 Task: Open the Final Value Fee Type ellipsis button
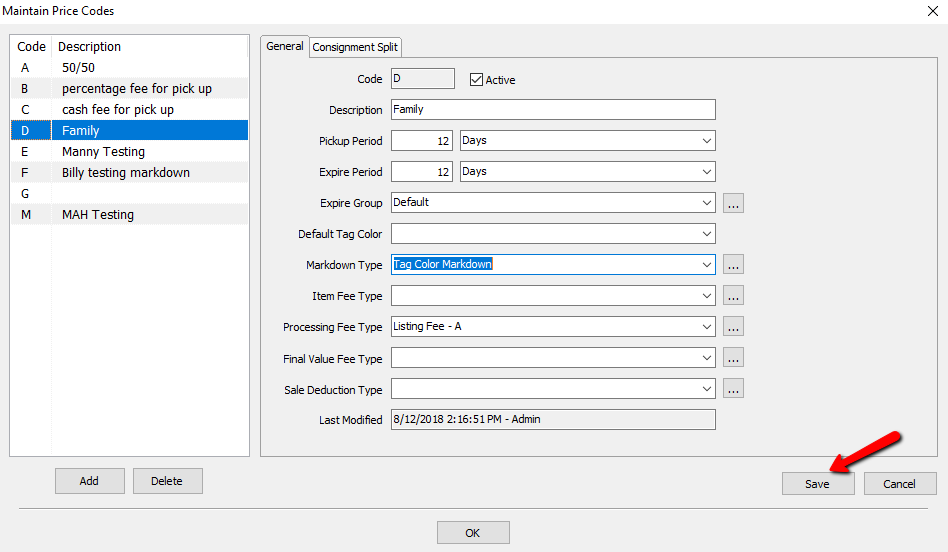[x=733, y=358]
